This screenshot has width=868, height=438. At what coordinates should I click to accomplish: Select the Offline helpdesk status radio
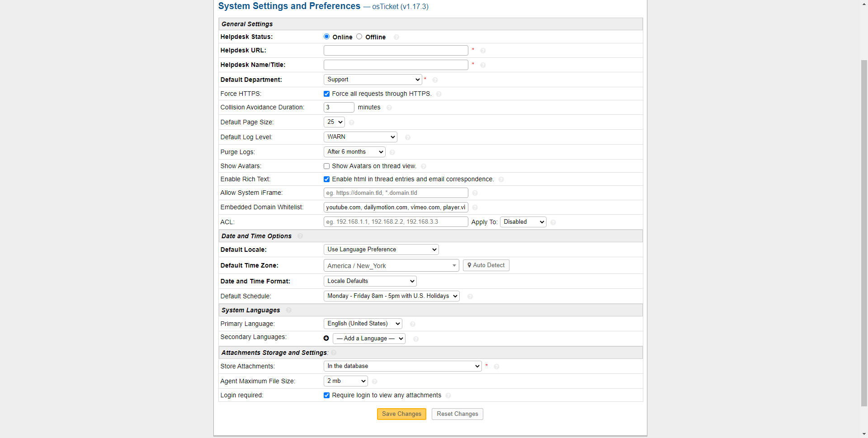tap(359, 37)
